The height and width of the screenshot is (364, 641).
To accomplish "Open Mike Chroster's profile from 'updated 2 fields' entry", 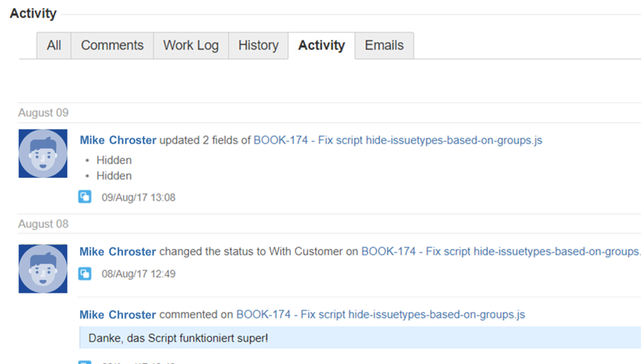I will coord(118,140).
